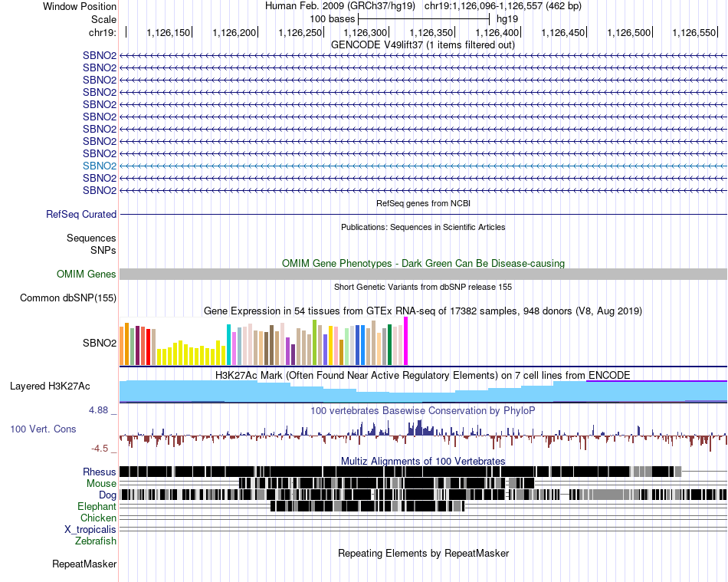Open the RepeatMasker track label
Screen dimensions: 728x582
[x=84, y=564]
